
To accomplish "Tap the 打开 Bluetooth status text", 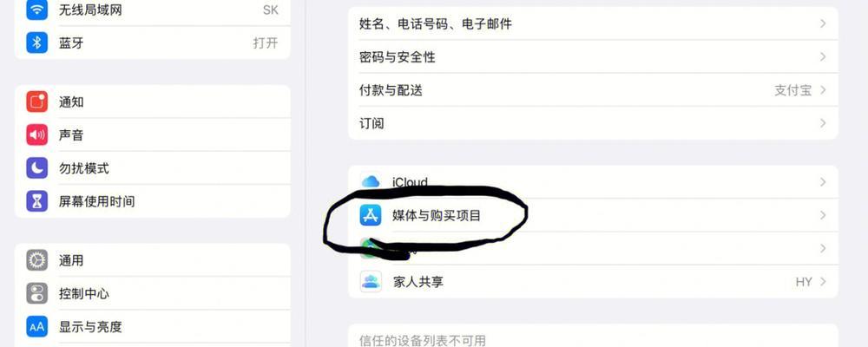I will tap(265, 43).
